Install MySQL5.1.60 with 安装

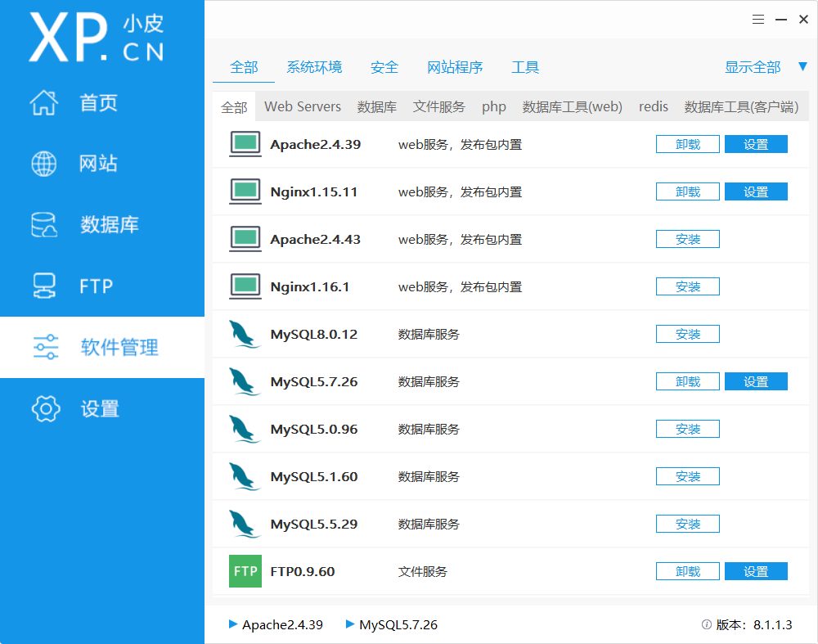688,476
